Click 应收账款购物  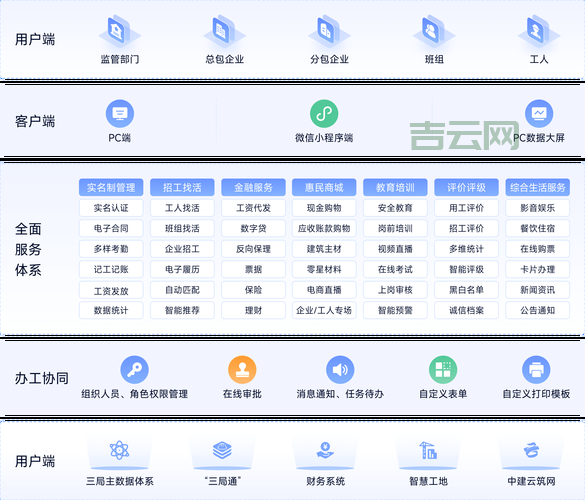tap(324, 228)
